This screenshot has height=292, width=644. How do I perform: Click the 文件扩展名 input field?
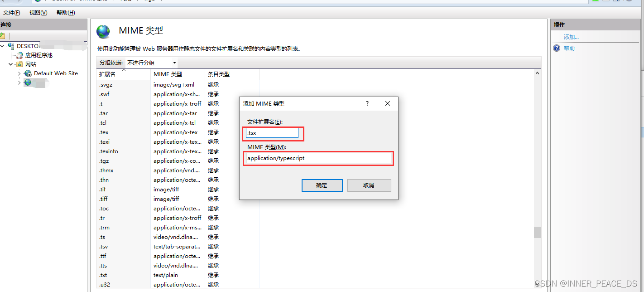(272, 133)
